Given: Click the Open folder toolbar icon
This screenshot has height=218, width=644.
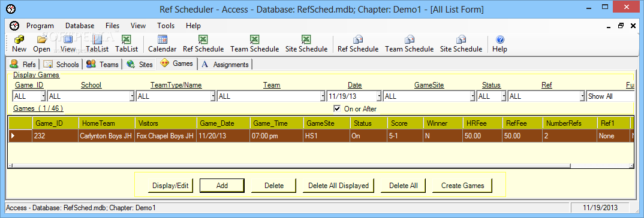Looking at the screenshot, I should pos(41,40).
